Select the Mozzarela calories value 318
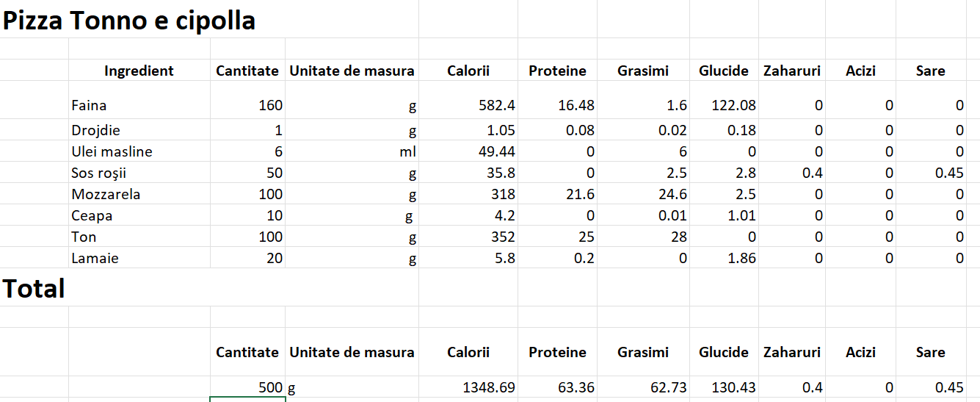This screenshot has width=980, height=402. 468,194
